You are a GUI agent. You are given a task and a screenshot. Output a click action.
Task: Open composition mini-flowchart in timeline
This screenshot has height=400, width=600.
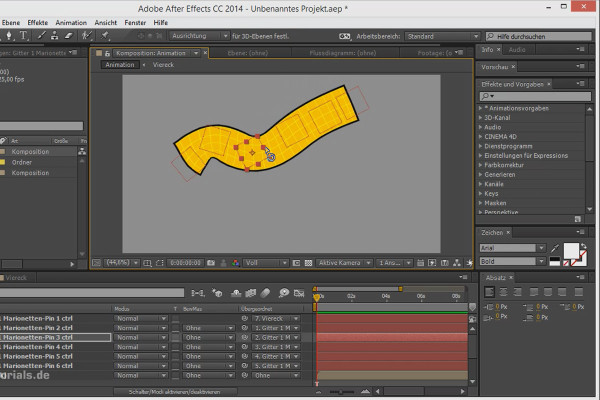[x=198, y=293]
